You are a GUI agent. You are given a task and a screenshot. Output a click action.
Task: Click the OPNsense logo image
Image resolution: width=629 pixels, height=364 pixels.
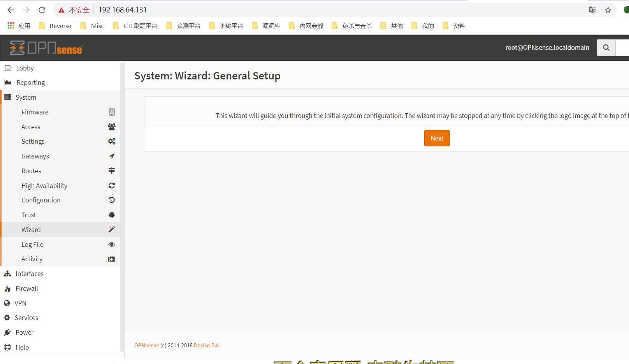(x=46, y=48)
